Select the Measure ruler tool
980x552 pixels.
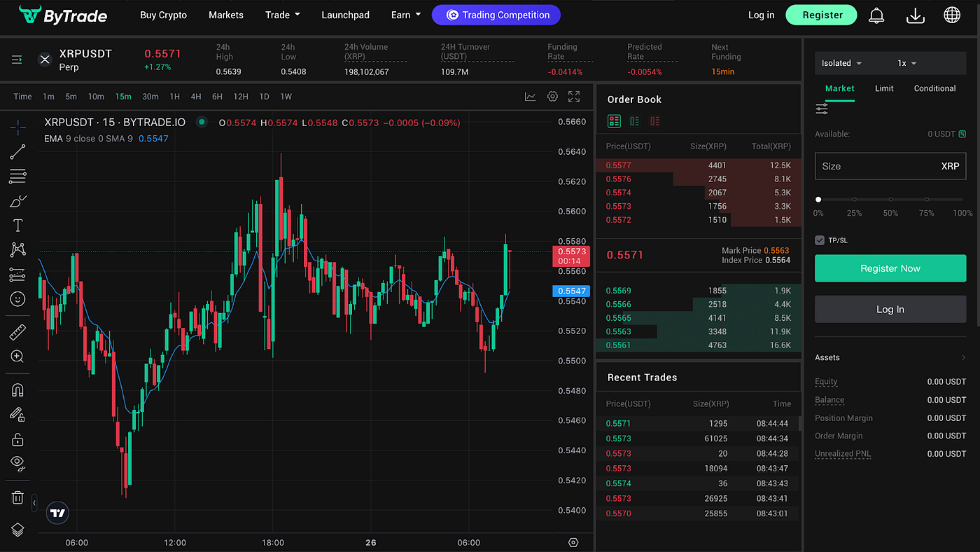pos(17,331)
